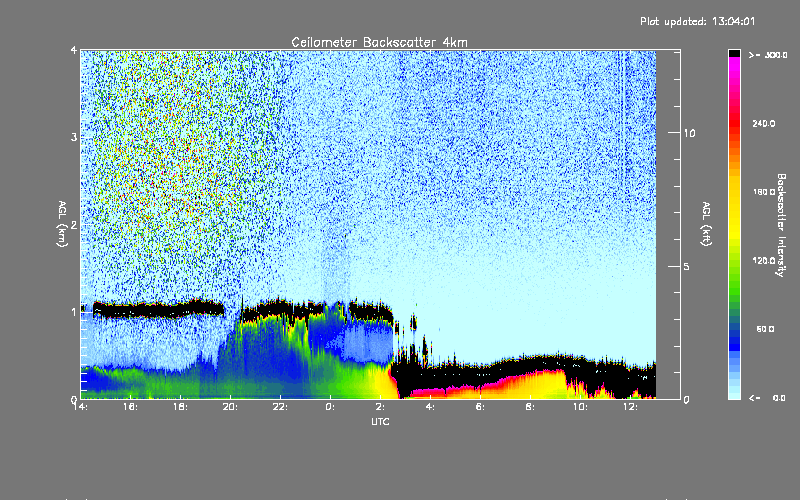Click the '180.0' colorbar label
Screen dimensions: 800x500
[x=764, y=192]
